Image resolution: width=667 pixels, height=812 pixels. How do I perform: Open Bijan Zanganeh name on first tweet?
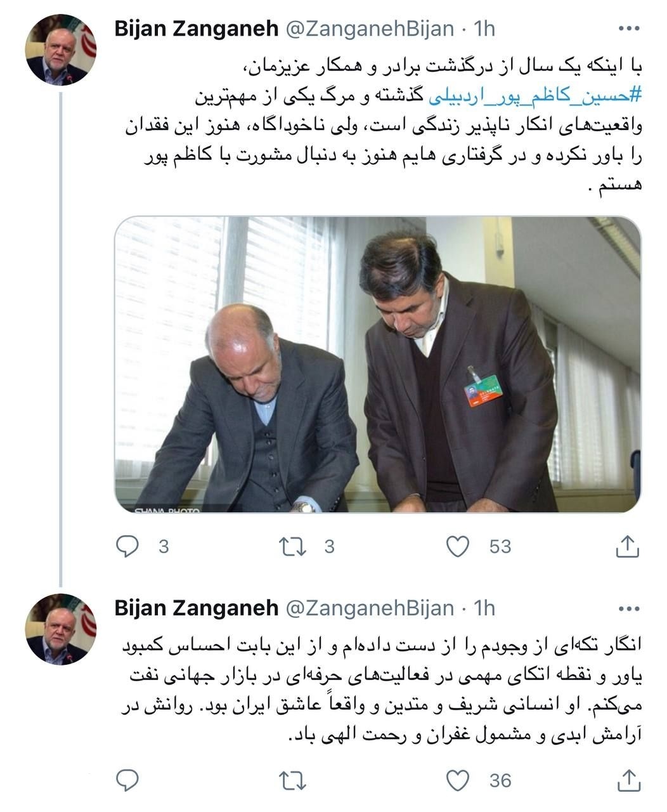click(197, 29)
